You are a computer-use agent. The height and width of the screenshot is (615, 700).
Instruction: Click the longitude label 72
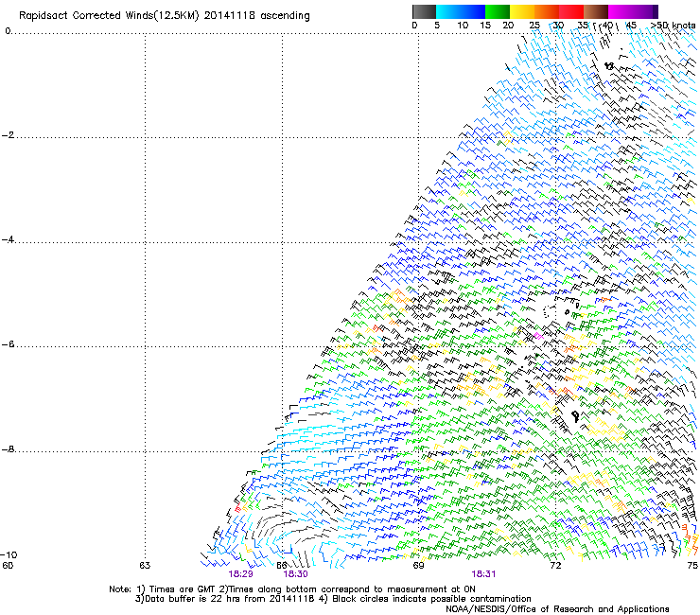(555, 566)
